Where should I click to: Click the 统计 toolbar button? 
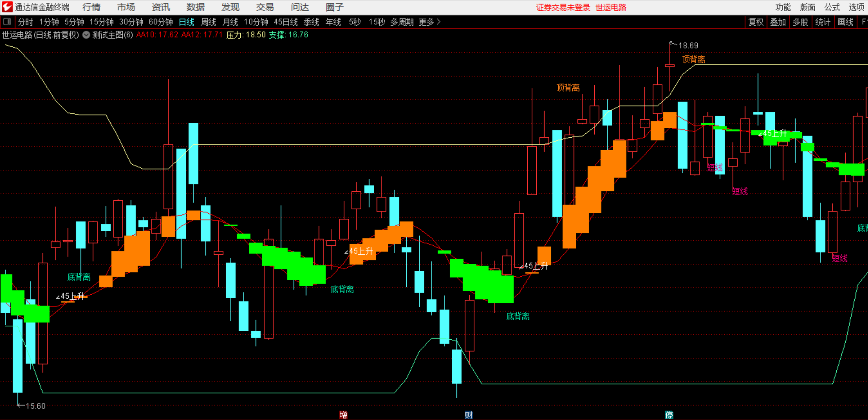(x=823, y=22)
